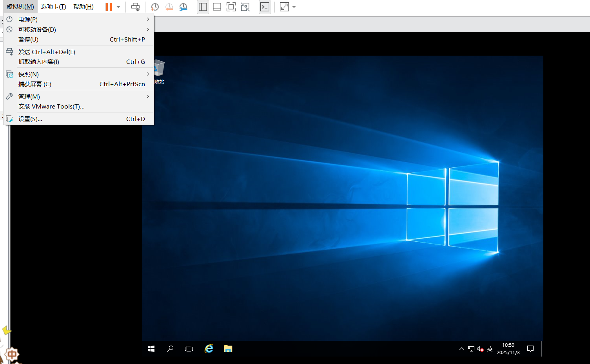Select 抓取输入内容(I) menu entry
This screenshot has height=364, width=590.
78,62
